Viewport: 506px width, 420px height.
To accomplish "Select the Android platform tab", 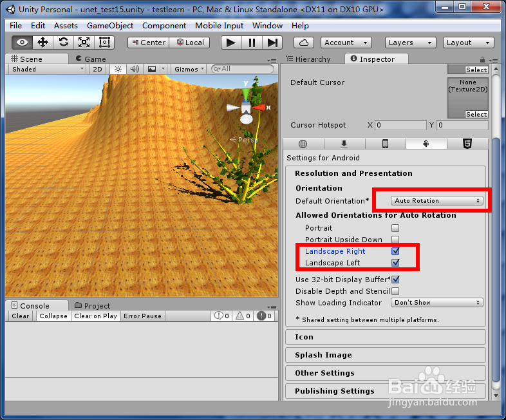I will pyautogui.click(x=426, y=144).
